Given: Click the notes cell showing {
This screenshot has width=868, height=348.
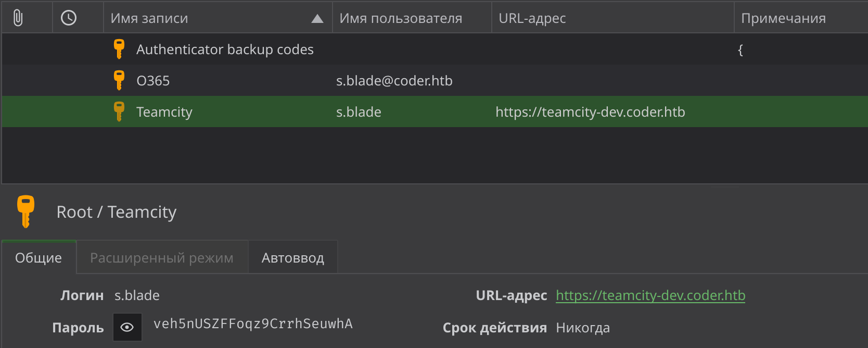Looking at the screenshot, I should 741,49.
